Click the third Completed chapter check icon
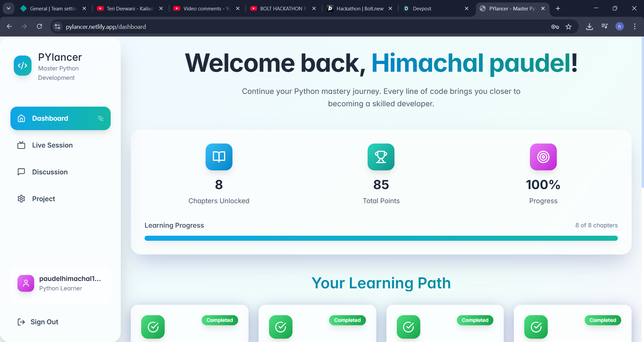This screenshot has width=644, height=342. click(409, 327)
